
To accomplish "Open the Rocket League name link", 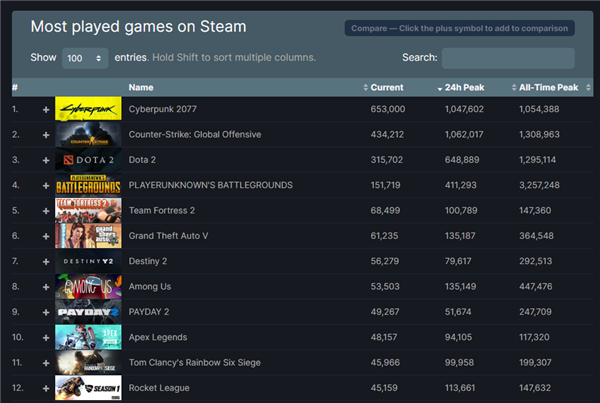I will (x=159, y=388).
